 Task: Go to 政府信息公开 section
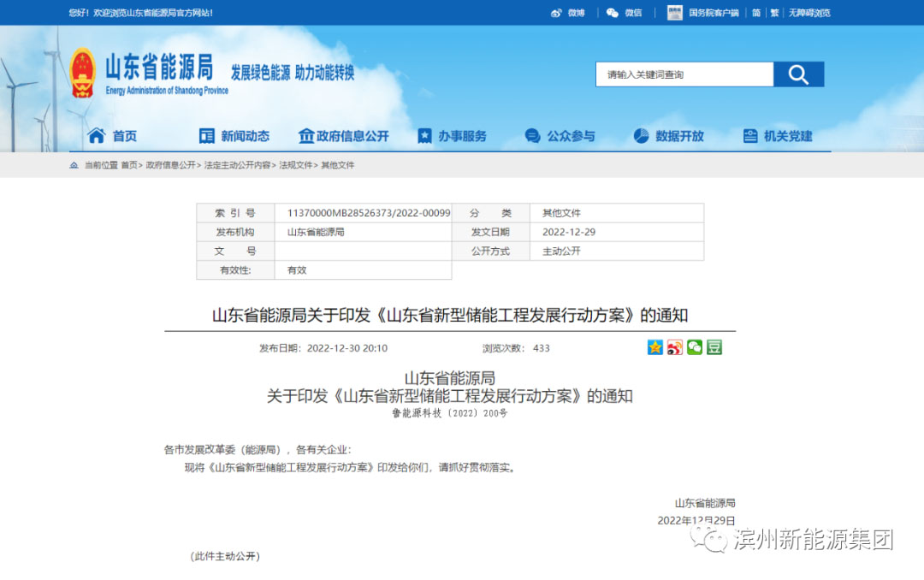pyautogui.click(x=343, y=136)
